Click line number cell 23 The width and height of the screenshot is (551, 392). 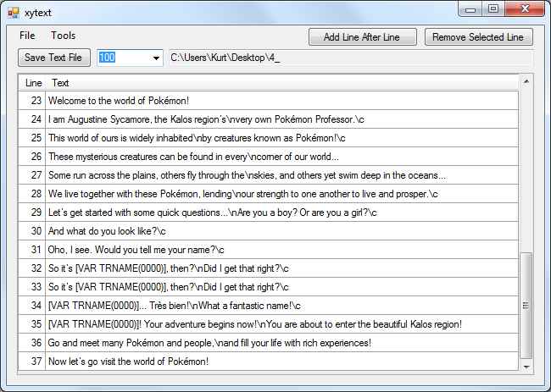32,101
